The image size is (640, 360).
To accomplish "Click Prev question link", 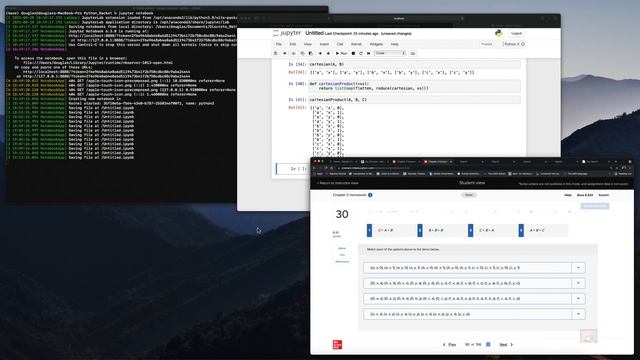I will pyautogui.click(x=449, y=344).
